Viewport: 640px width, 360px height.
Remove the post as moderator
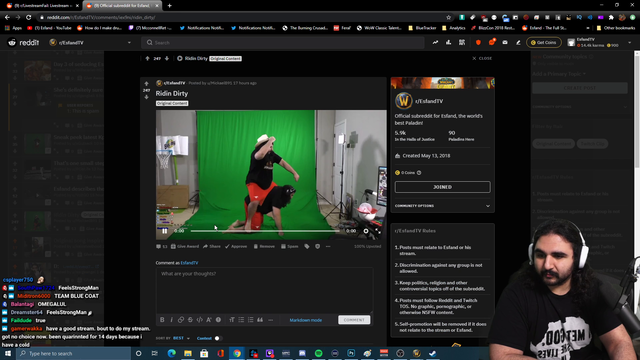click(264, 247)
